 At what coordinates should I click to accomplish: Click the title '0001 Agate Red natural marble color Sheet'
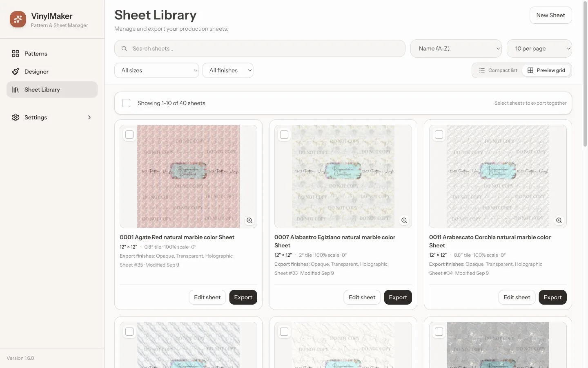[x=177, y=237]
